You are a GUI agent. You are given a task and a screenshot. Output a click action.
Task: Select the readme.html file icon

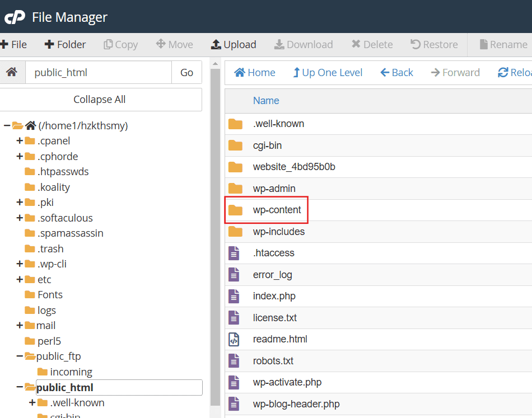234,339
